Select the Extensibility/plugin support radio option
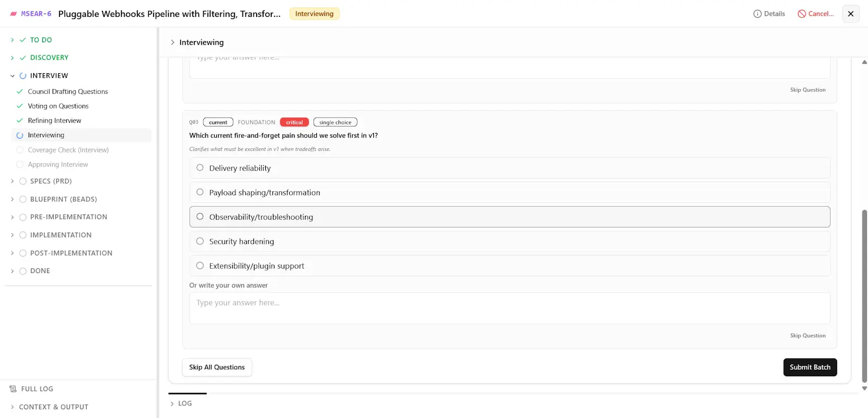This screenshot has width=868, height=418. [200, 265]
